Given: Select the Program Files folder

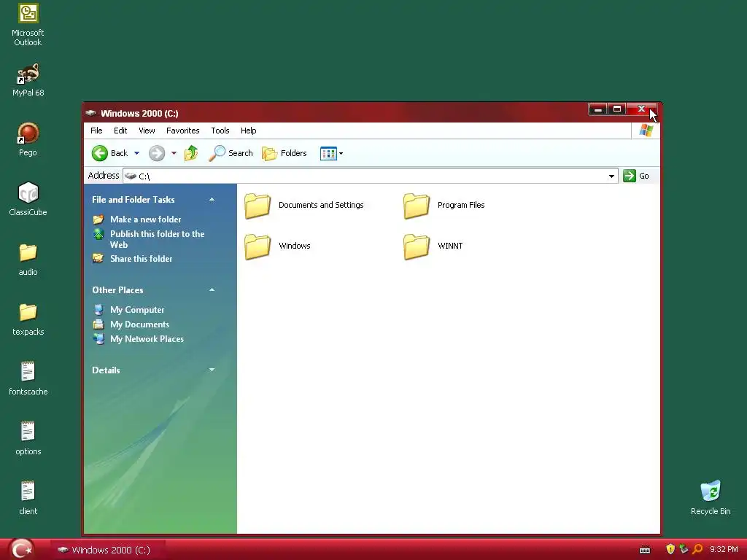Looking at the screenshot, I should pos(444,205).
